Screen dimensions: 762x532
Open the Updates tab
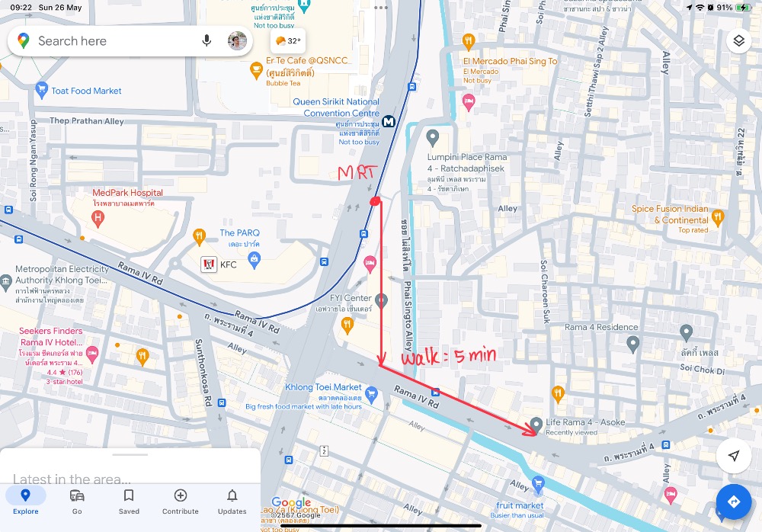click(232, 502)
